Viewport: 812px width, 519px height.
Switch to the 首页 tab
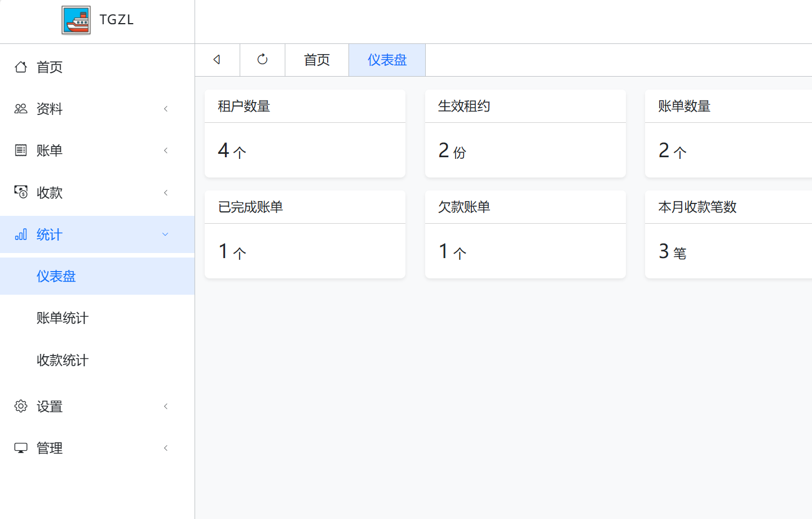pyautogui.click(x=317, y=60)
